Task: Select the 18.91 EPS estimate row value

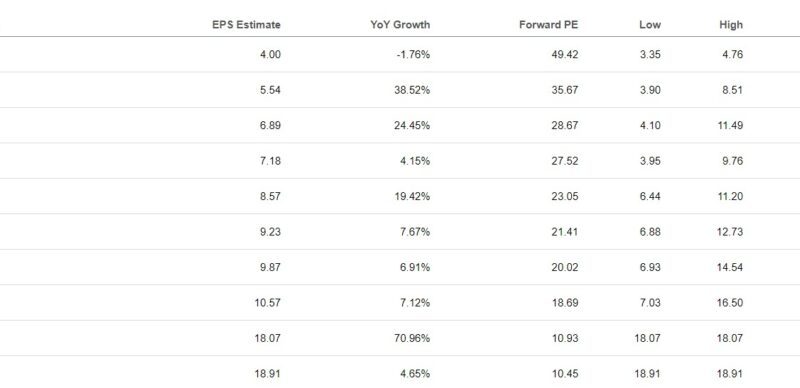Action: pos(267,374)
